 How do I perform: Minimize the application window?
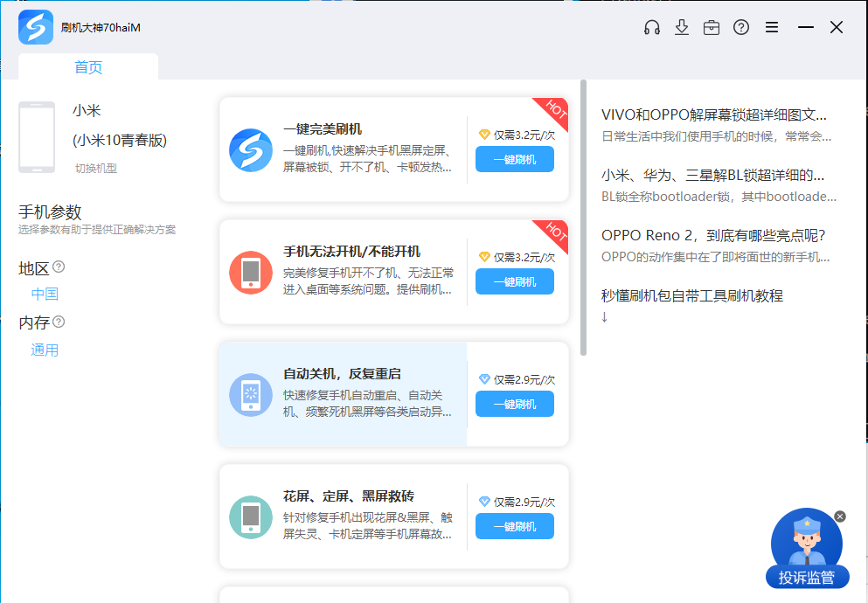[x=805, y=27]
